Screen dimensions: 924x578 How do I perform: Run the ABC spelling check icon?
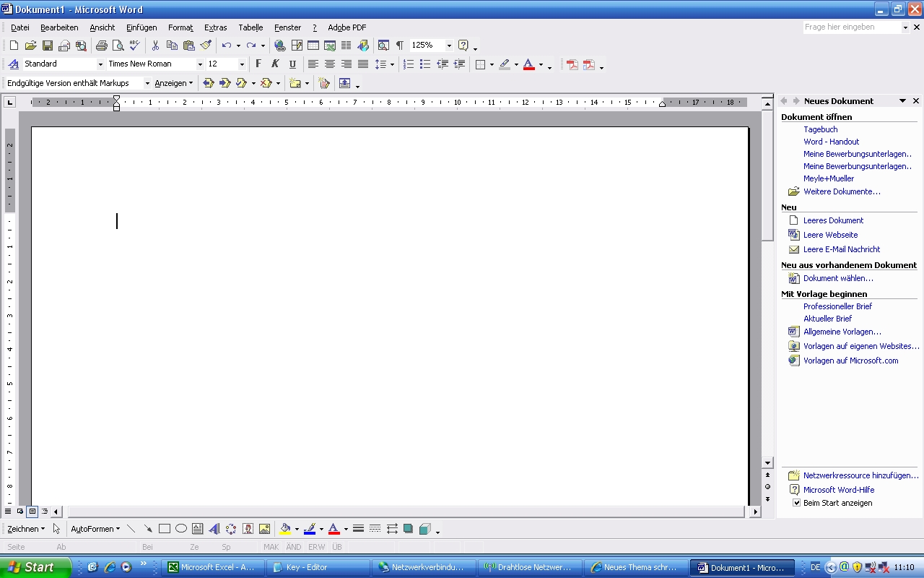[x=134, y=46]
